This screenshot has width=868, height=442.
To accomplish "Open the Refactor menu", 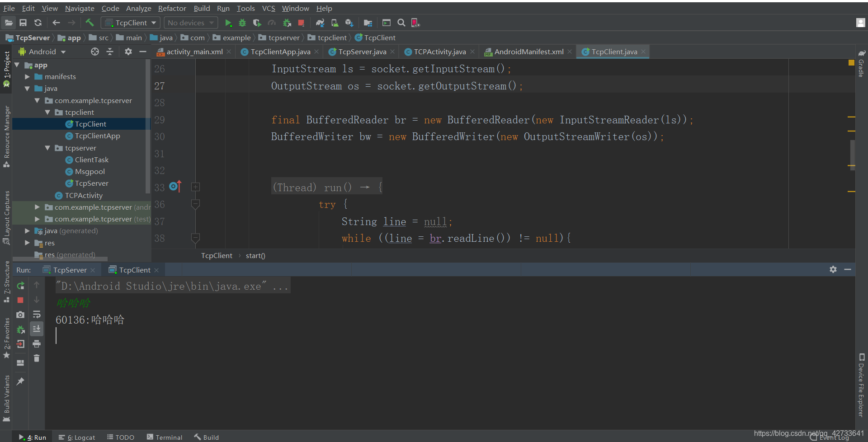I will coord(172,8).
